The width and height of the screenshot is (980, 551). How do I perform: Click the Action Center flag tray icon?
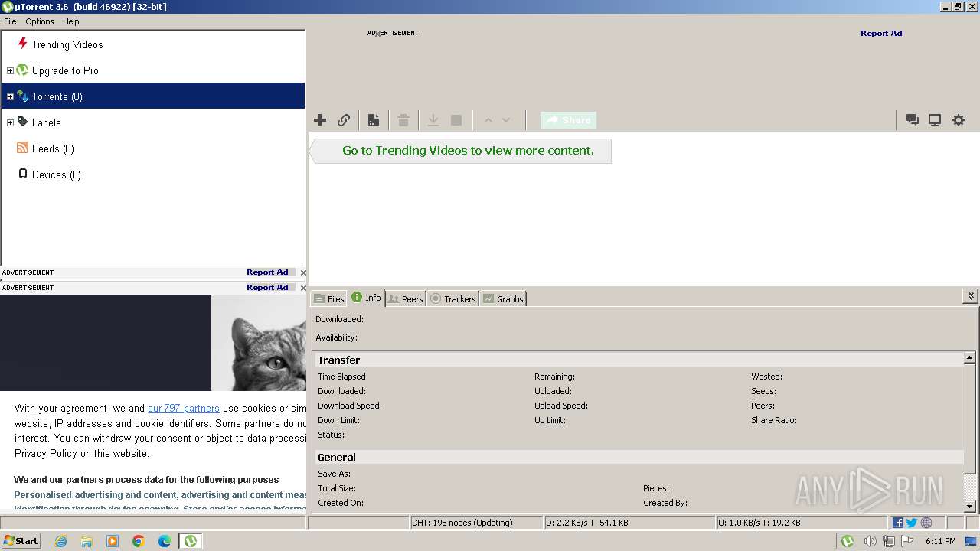pyautogui.click(x=908, y=541)
